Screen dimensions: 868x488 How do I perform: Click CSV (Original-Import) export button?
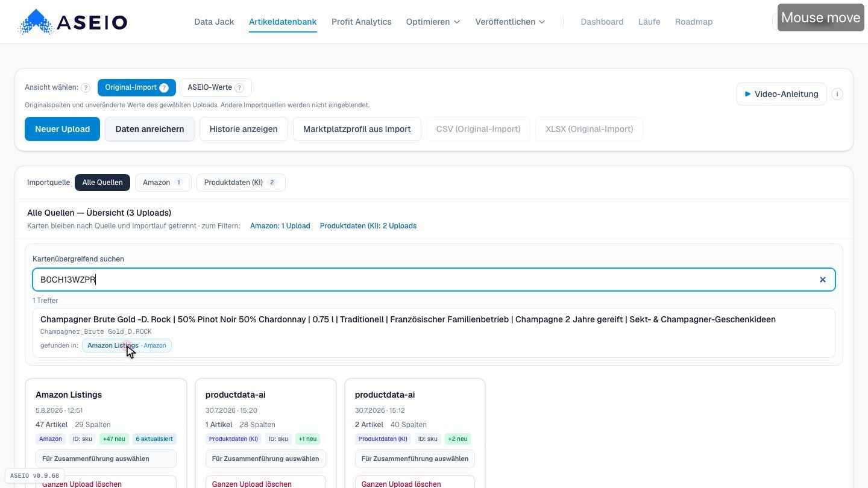[478, 129]
